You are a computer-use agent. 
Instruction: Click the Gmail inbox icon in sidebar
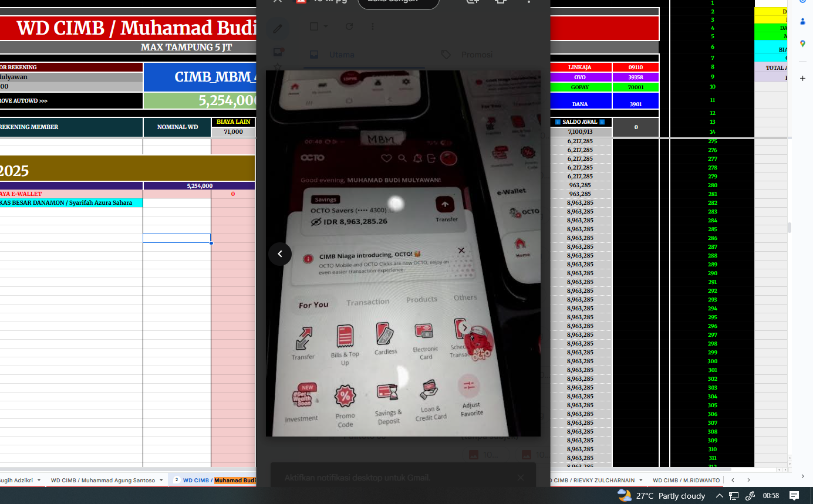(278, 53)
